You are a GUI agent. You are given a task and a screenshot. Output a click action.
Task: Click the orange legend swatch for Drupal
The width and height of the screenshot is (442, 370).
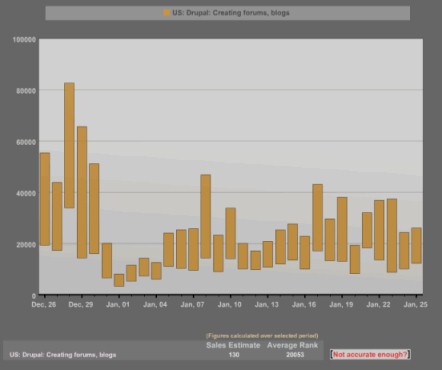166,13
